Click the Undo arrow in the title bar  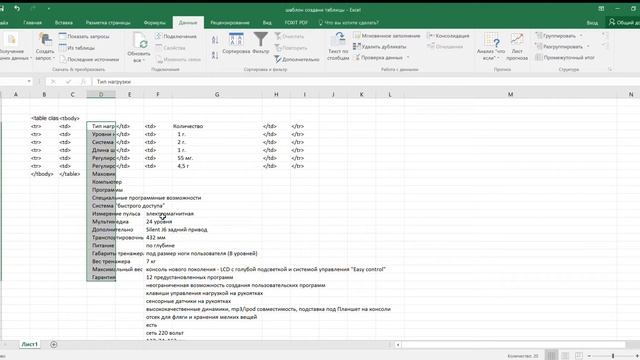[x=17, y=8]
